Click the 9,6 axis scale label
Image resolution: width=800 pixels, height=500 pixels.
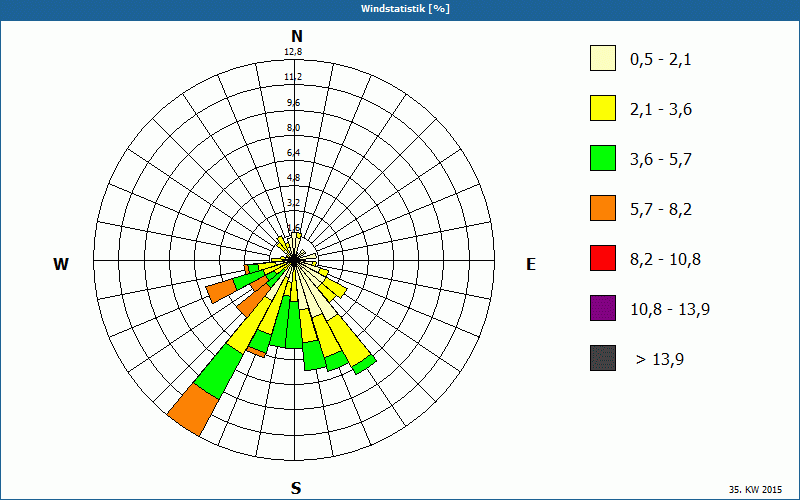[x=293, y=103]
